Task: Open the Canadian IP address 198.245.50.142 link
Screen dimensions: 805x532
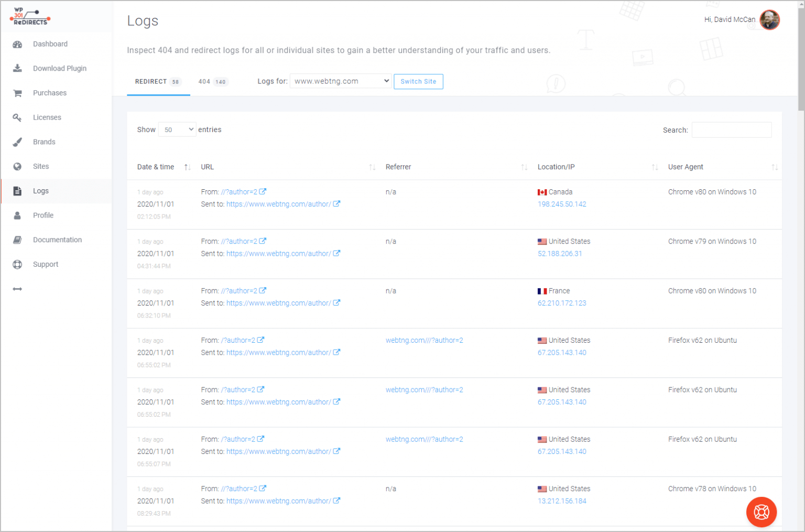Action: [x=562, y=204]
